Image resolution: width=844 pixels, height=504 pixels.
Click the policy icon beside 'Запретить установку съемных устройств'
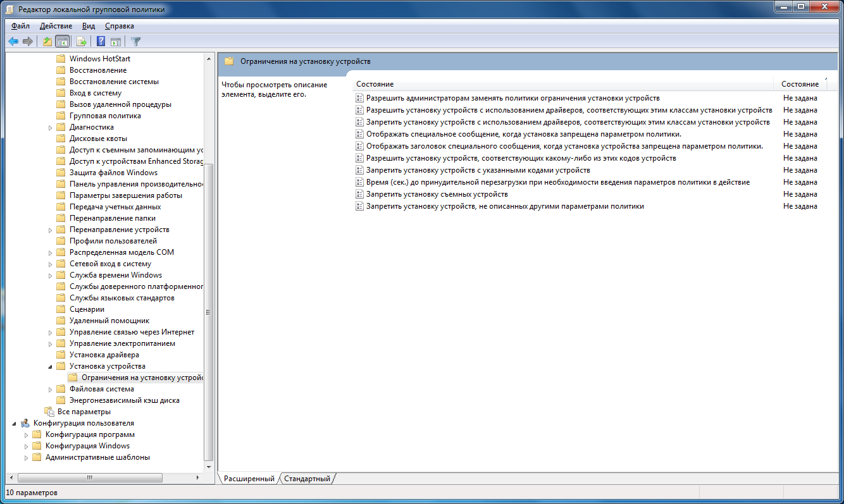(x=359, y=194)
